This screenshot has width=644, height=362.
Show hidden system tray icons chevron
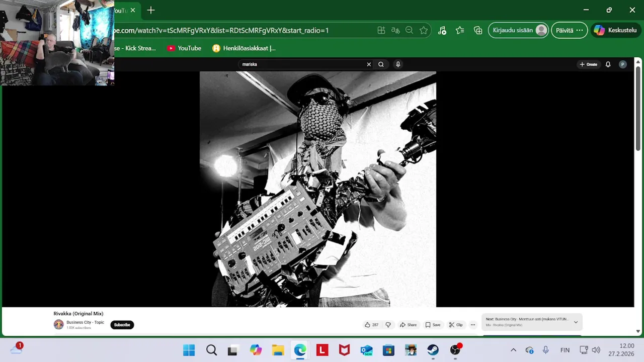click(x=513, y=350)
